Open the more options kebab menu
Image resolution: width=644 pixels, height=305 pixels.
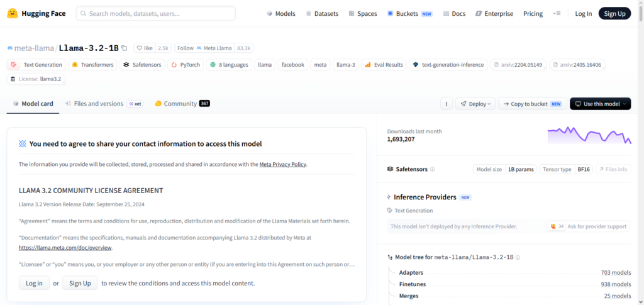[447, 104]
